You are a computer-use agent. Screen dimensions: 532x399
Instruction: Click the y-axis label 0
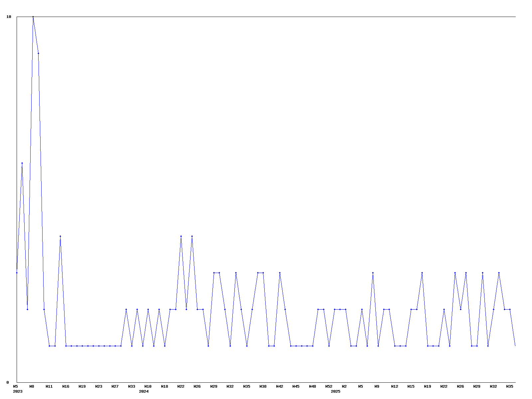click(8, 382)
